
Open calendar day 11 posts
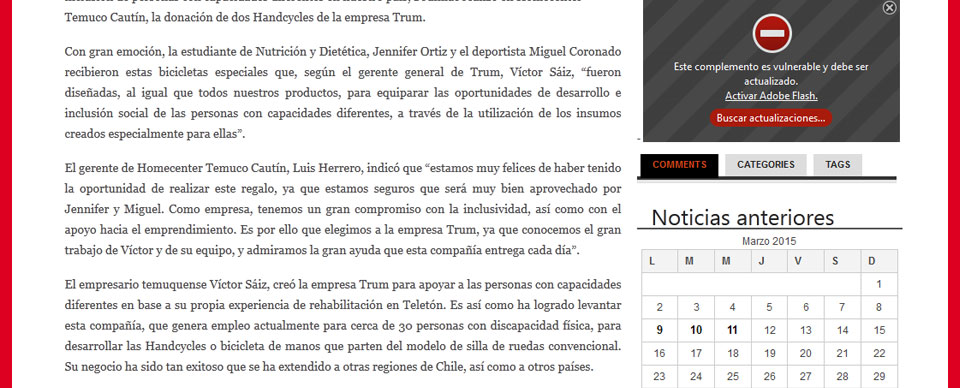tap(733, 330)
